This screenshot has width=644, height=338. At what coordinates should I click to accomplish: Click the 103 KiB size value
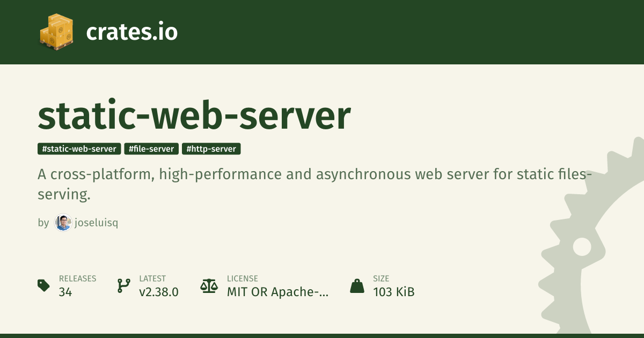click(394, 292)
